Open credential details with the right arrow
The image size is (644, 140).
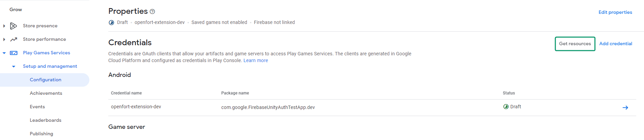point(625,108)
